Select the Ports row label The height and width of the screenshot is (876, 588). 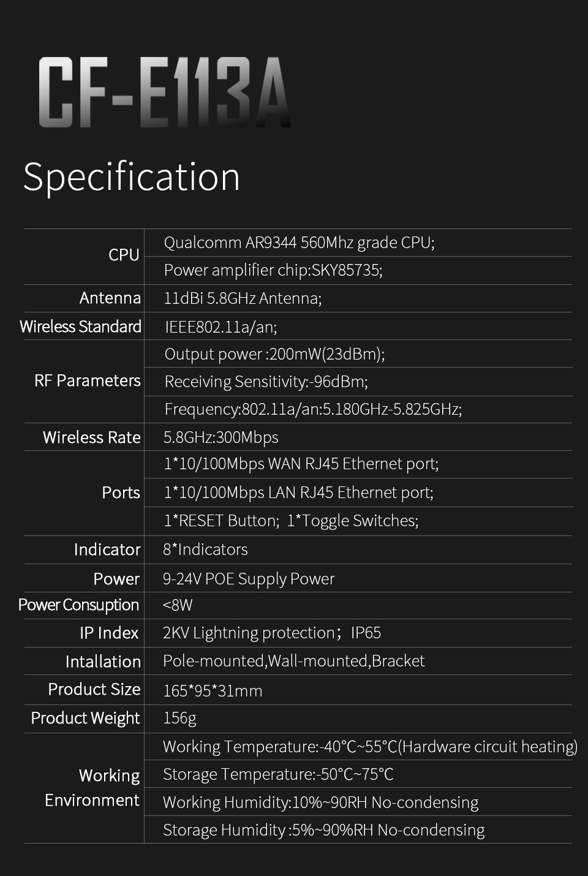121,493
